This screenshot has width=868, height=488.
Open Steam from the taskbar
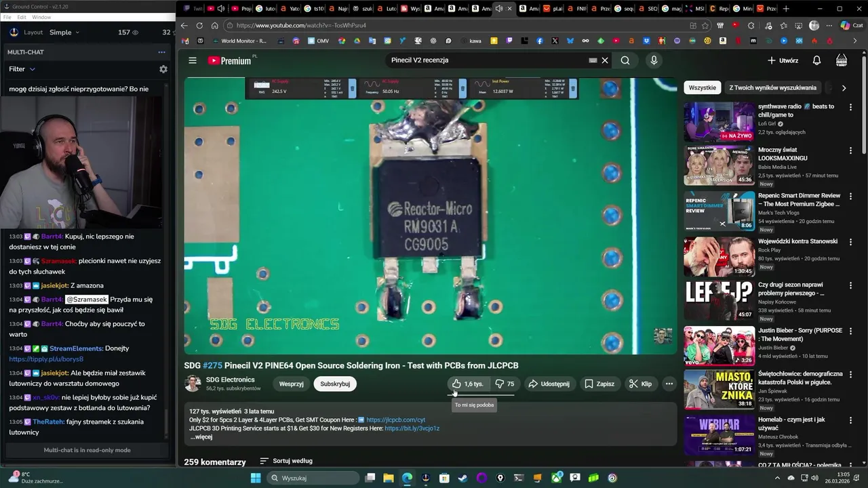pos(462,478)
